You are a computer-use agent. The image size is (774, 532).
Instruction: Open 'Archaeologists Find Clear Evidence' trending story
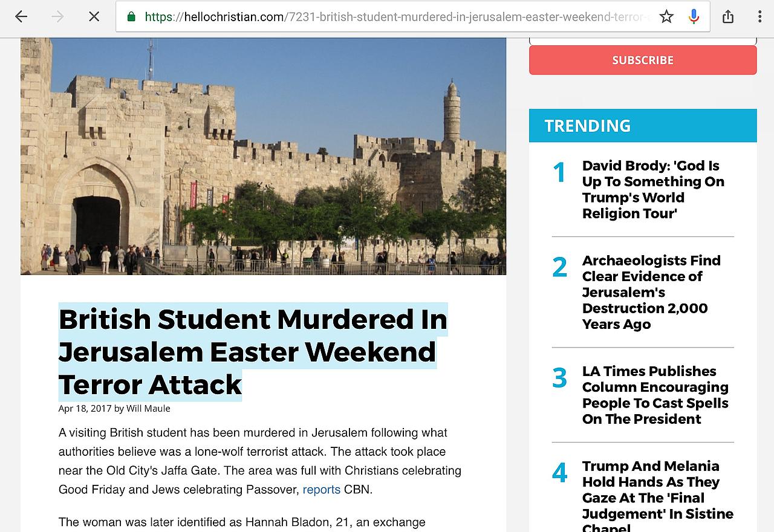(651, 292)
